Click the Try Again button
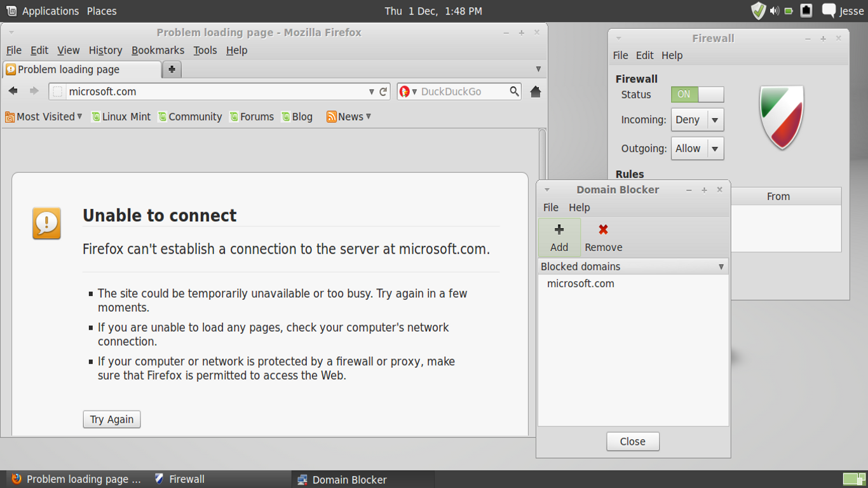868x488 pixels. (112, 419)
